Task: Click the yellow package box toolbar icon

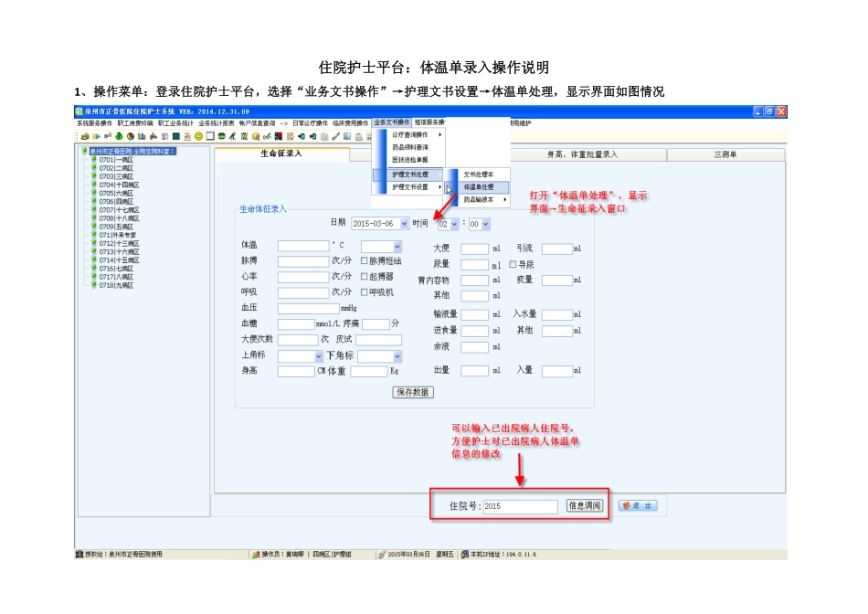Action: [256, 136]
